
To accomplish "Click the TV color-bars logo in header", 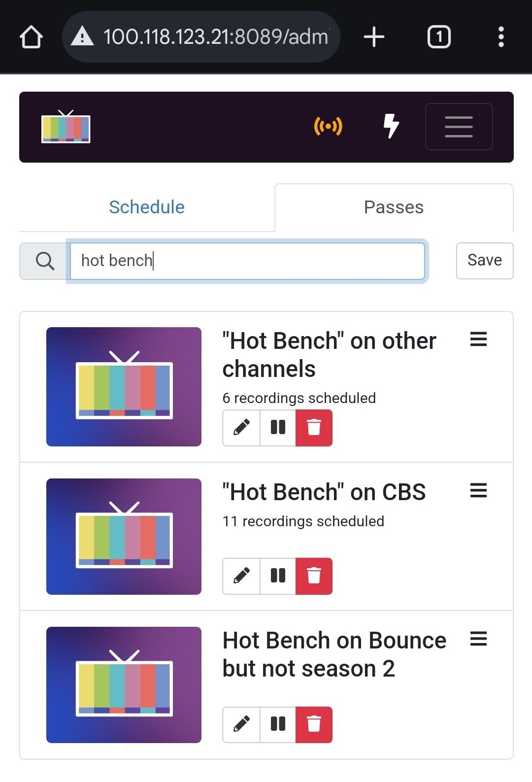I will (x=66, y=127).
